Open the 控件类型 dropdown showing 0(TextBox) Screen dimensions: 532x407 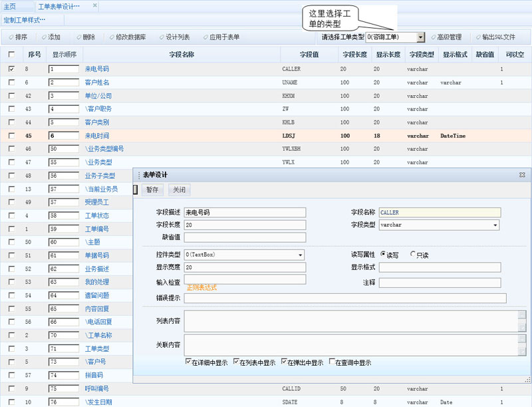click(244, 255)
